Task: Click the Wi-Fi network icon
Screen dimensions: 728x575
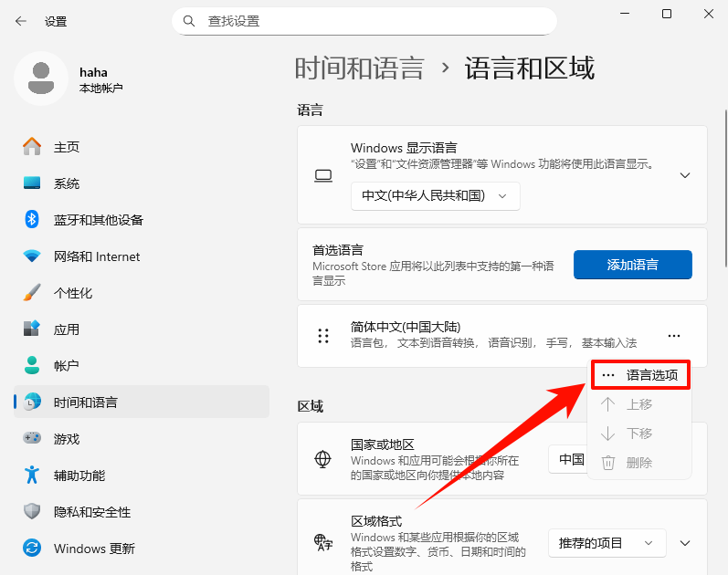Action: point(32,256)
